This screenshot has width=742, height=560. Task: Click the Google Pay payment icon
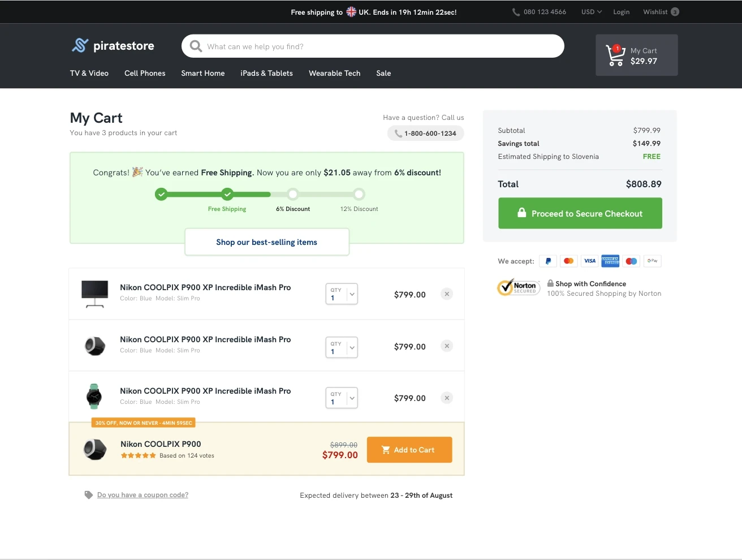coord(652,261)
